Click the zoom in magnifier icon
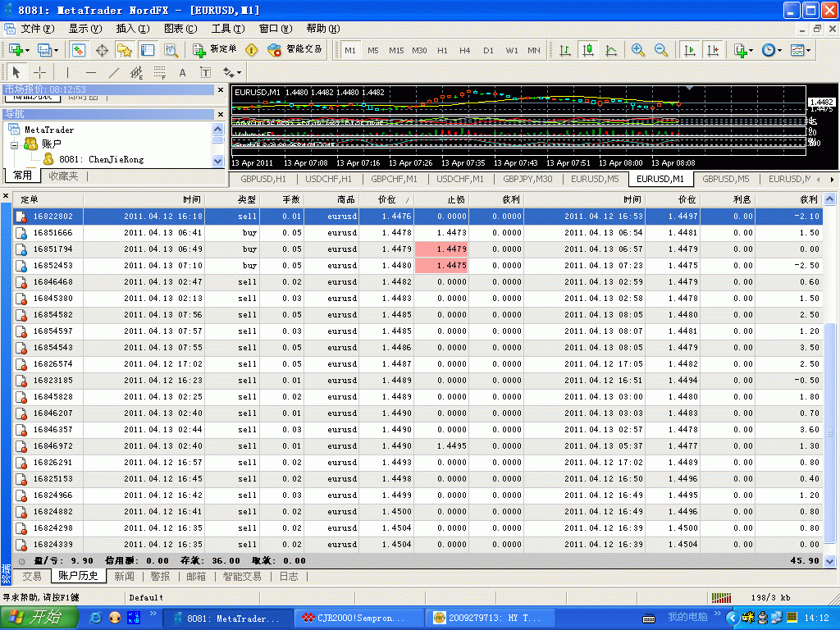Viewport: 840px width, 630px height. [x=637, y=50]
